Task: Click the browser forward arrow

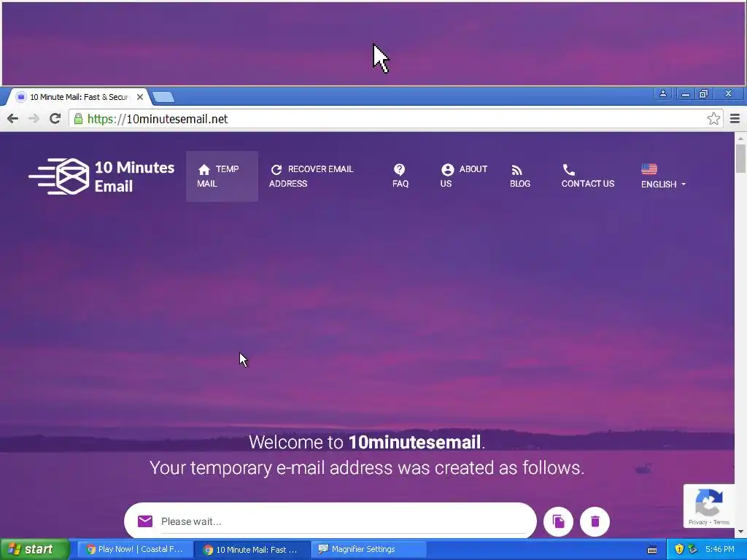Action: coord(34,119)
